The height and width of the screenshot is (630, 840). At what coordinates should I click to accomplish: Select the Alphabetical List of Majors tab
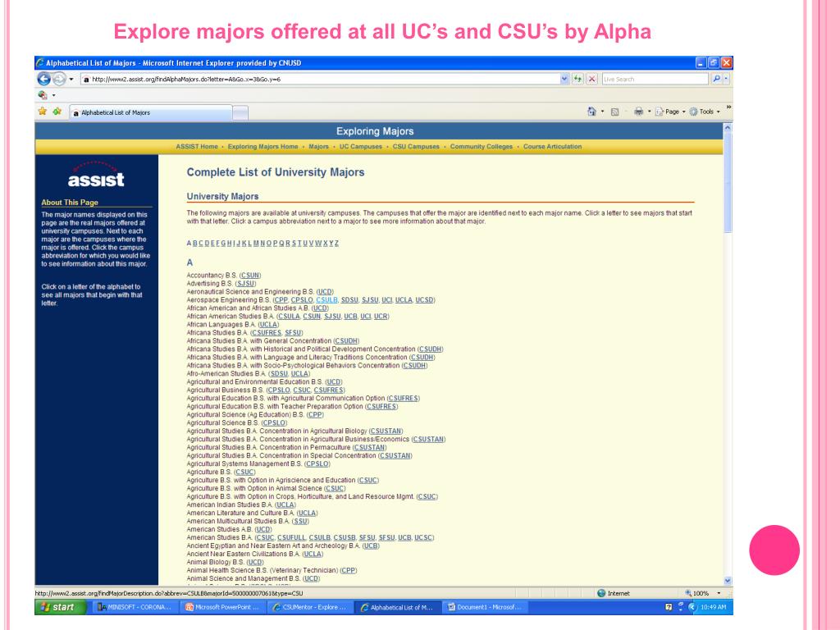pyautogui.click(x=151, y=112)
